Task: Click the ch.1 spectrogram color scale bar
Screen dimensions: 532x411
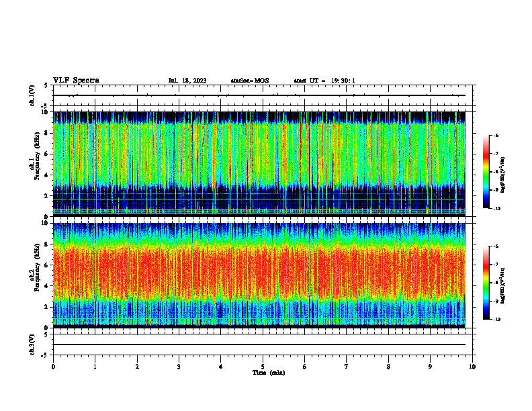Action: [x=486, y=172]
